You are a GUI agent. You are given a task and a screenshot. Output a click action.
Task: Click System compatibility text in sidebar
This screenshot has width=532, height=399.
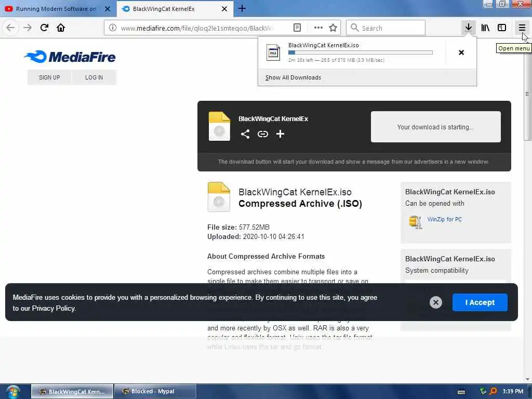pyautogui.click(x=436, y=270)
